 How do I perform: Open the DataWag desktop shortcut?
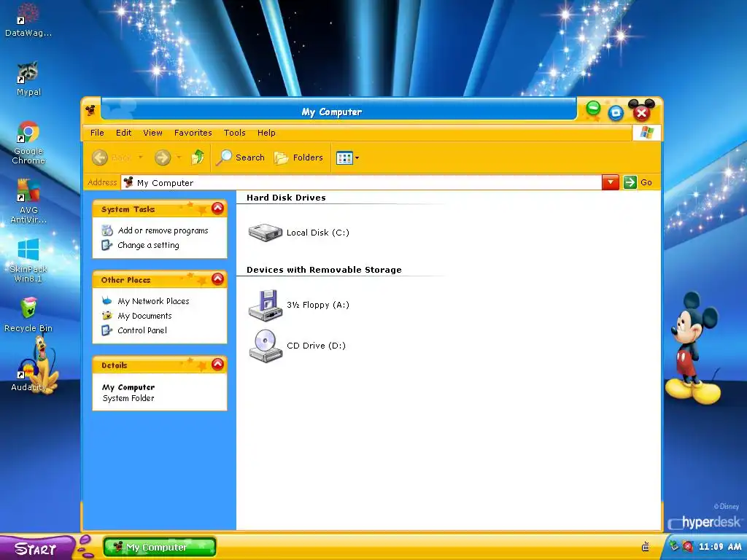[x=28, y=20]
